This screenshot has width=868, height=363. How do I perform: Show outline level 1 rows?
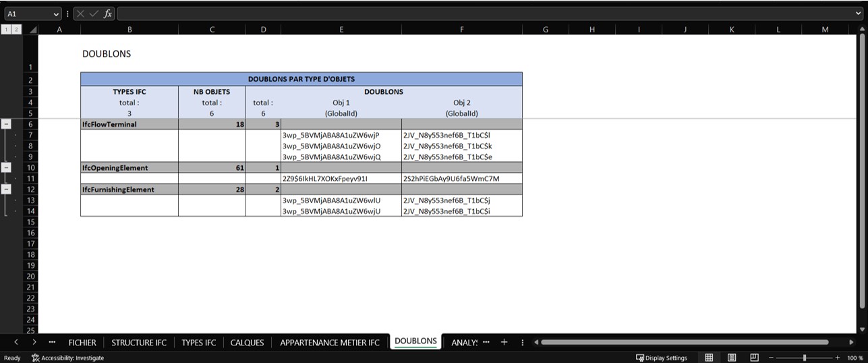pyautogui.click(x=5, y=29)
